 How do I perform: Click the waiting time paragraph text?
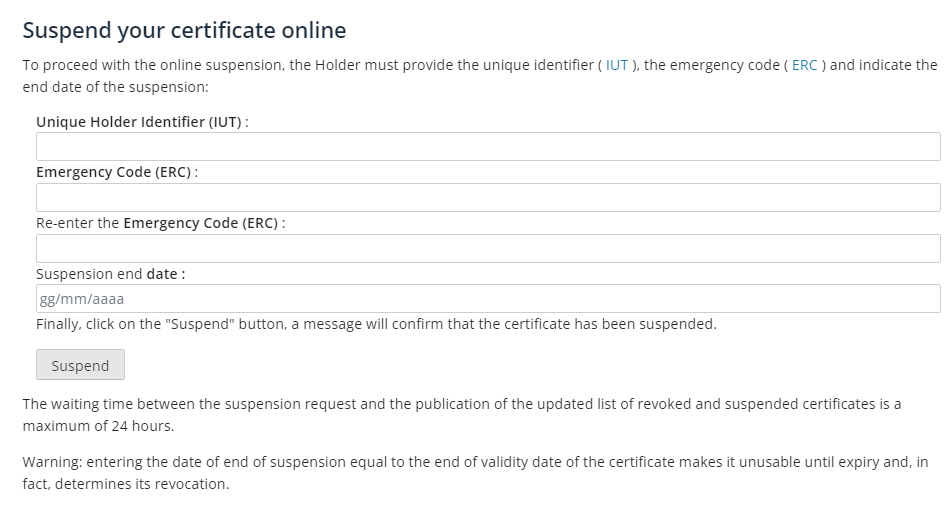tap(460, 404)
